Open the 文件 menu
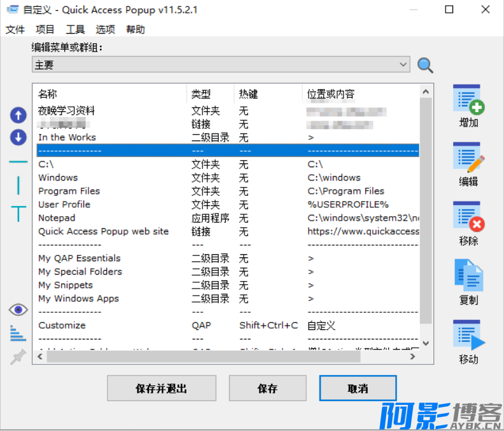This screenshot has width=504, height=431. tap(15, 29)
